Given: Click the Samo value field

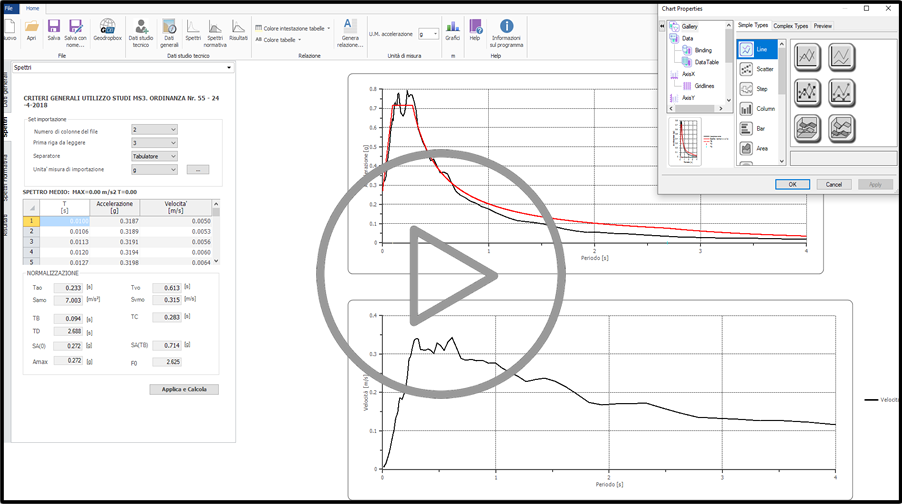Looking at the screenshot, I should [68, 300].
